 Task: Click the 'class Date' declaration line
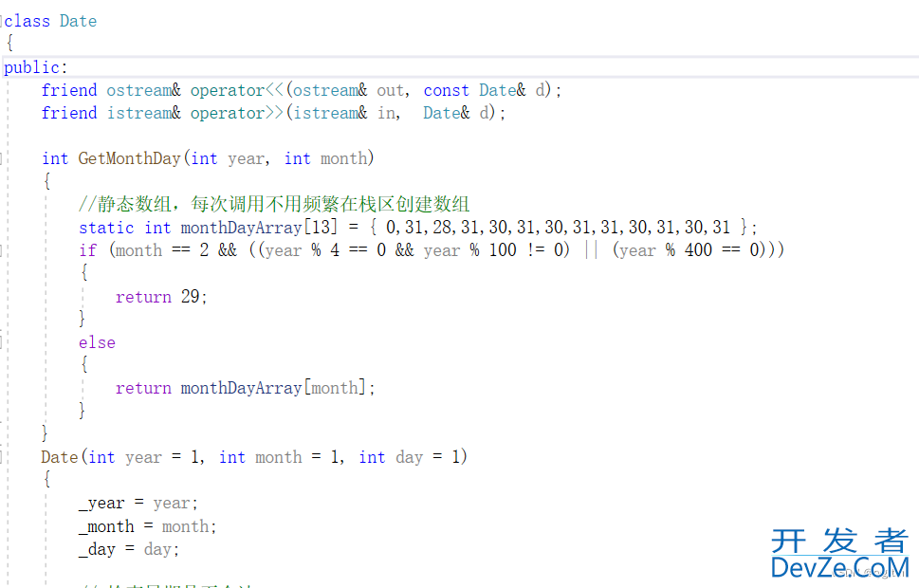click(x=50, y=21)
